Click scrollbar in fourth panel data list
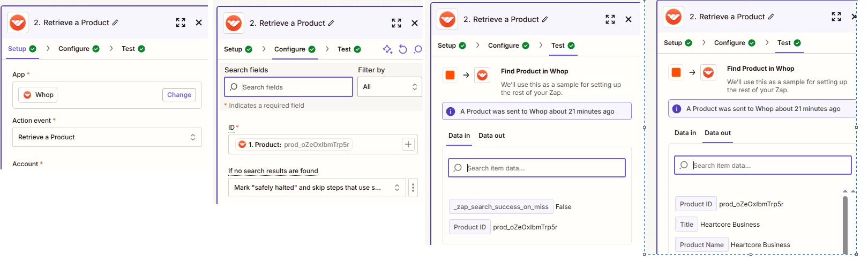The width and height of the screenshot is (868, 268). click(845, 224)
